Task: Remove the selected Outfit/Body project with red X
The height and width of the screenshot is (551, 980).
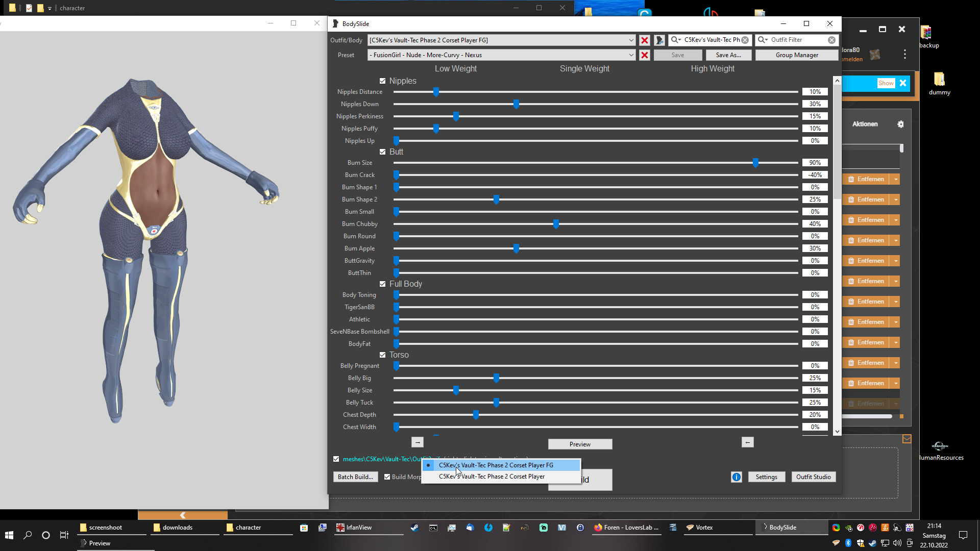Action: pyautogui.click(x=645, y=40)
